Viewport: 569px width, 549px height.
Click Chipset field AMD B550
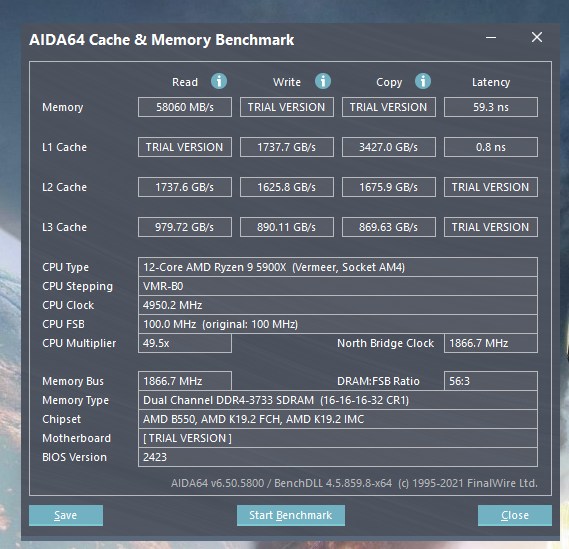tap(338, 419)
